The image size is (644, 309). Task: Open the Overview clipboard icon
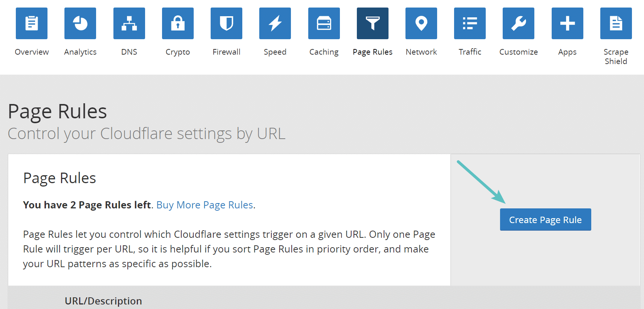32,23
